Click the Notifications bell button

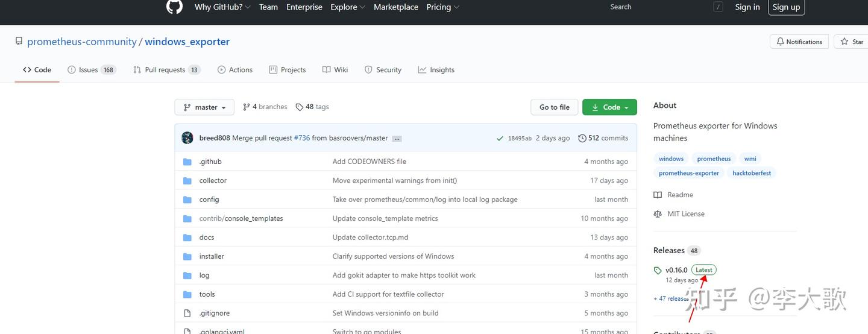799,42
